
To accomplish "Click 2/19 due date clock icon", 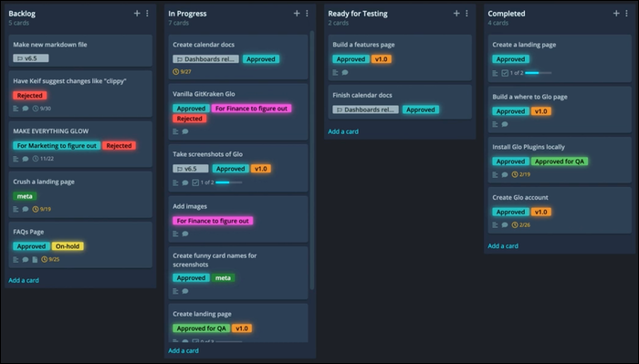I will [x=515, y=174].
